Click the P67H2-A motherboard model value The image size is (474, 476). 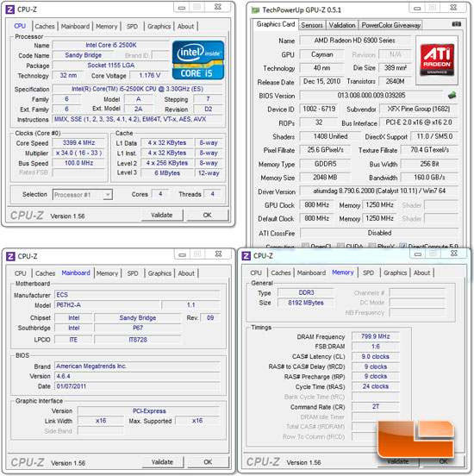tap(107, 304)
